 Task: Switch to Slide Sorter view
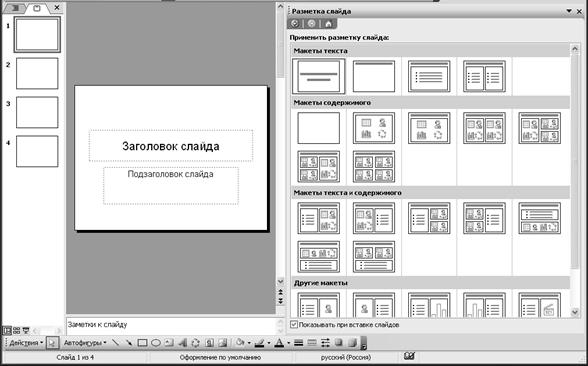pos(16,330)
